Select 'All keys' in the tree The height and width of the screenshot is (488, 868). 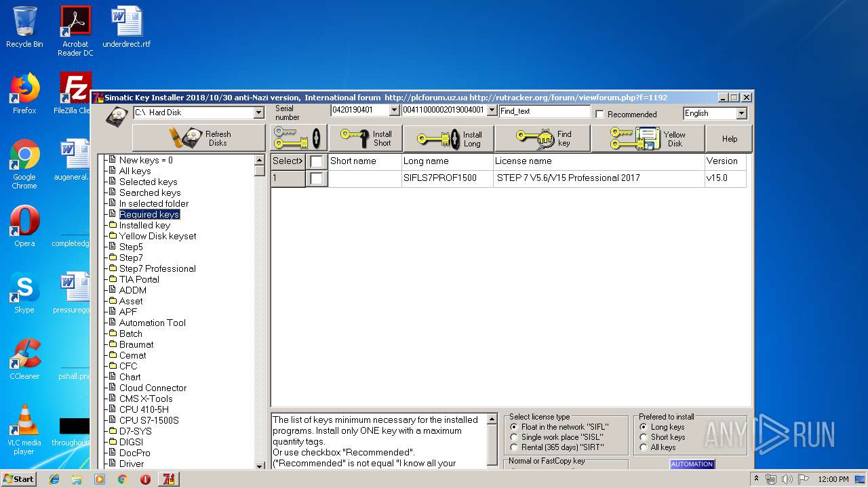[x=135, y=171]
